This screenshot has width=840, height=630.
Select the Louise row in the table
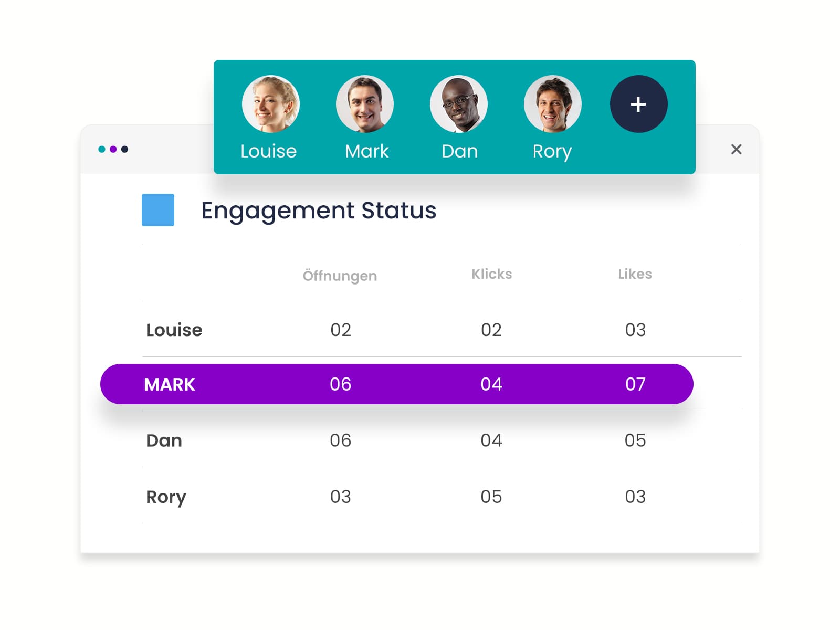(174, 330)
